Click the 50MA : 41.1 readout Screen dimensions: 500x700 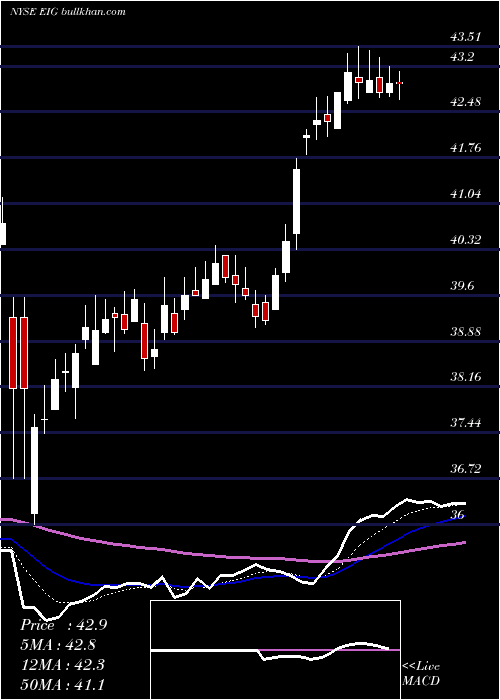62,684
